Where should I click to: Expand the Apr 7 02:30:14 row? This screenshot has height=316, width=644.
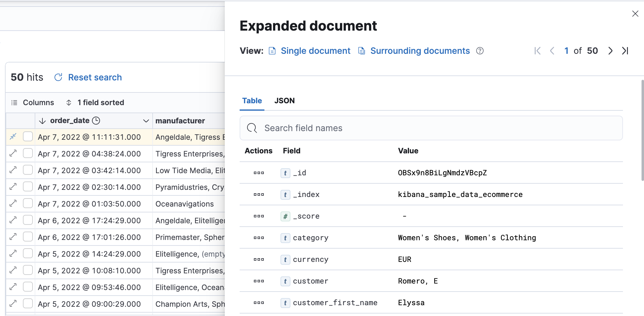point(13,187)
